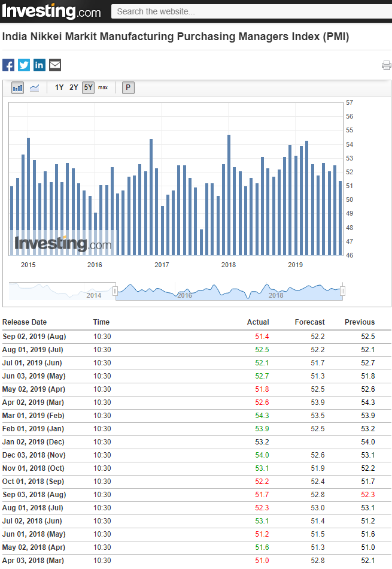Click the red actual value 51.4
The image size is (392, 569).
pos(262,337)
